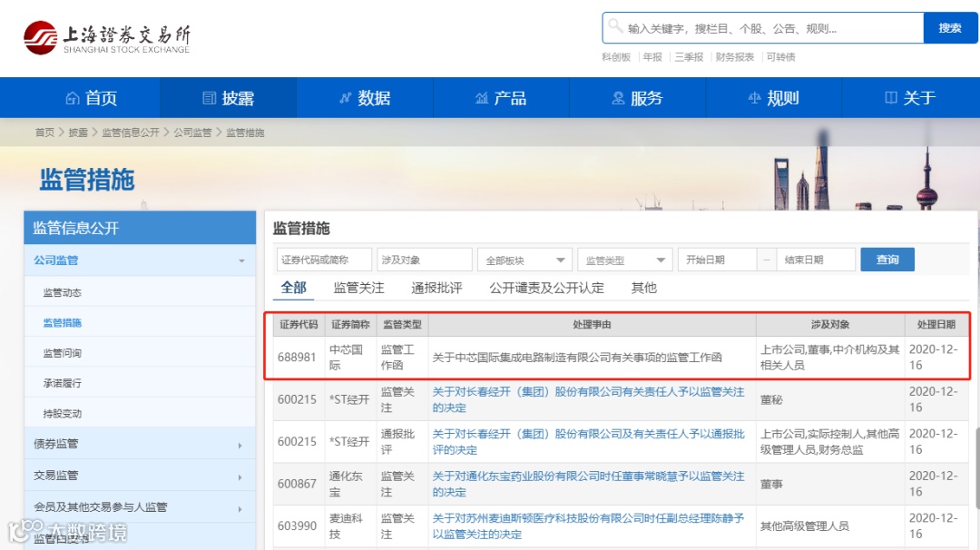Open 通化东宝 常晓慧监管关注 decision link
The width and height of the screenshot is (980, 550).
coord(588,484)
